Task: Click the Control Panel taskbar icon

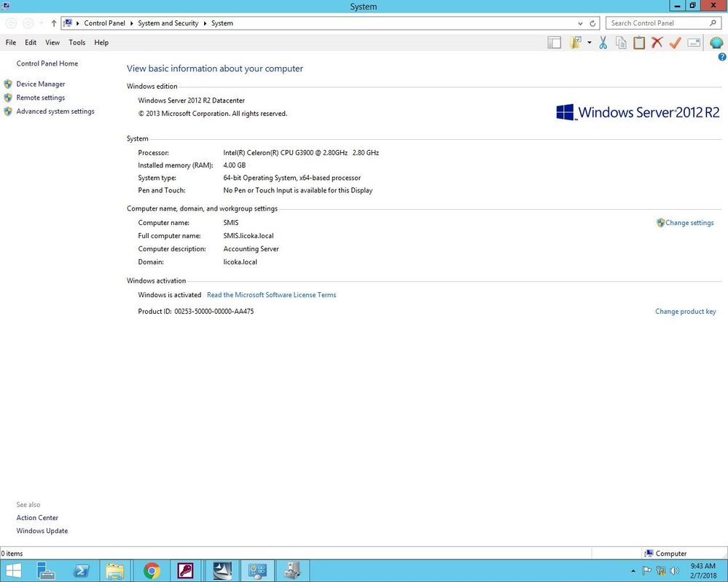Action: click(257, 571)
